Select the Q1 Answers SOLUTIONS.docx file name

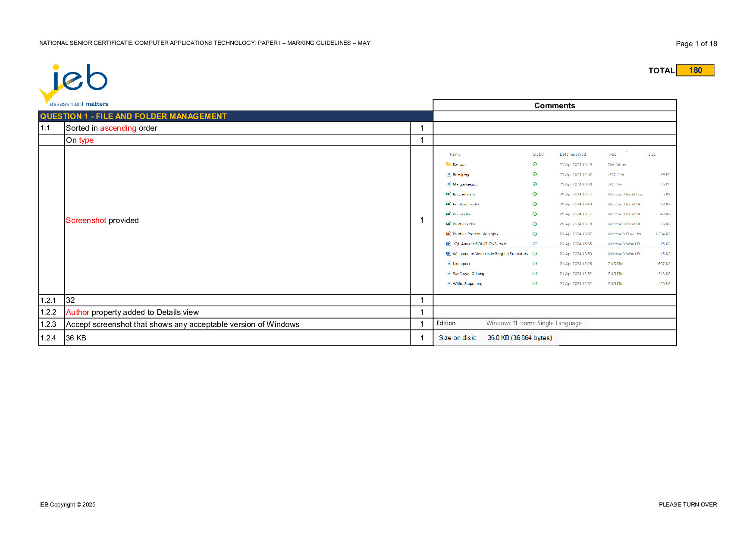pos(480,244)
